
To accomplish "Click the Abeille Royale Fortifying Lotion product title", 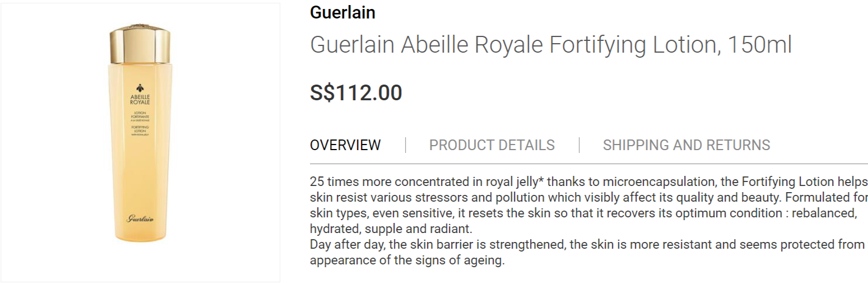I will (x=550, y=45).
